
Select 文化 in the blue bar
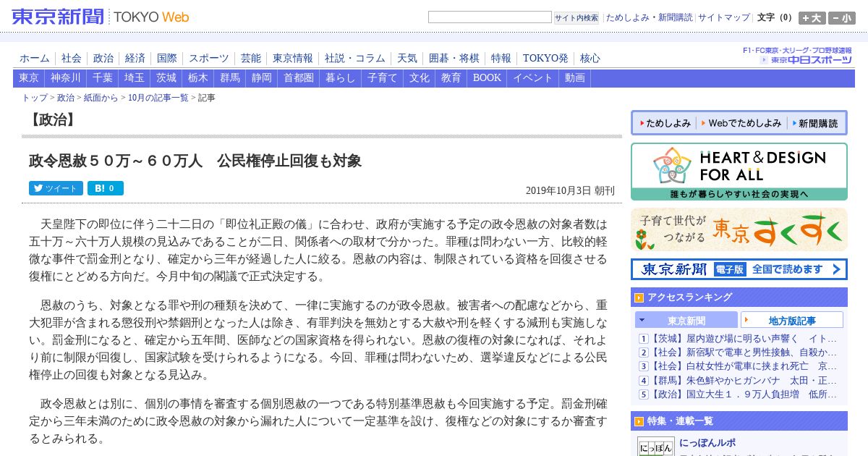point(420,78)
